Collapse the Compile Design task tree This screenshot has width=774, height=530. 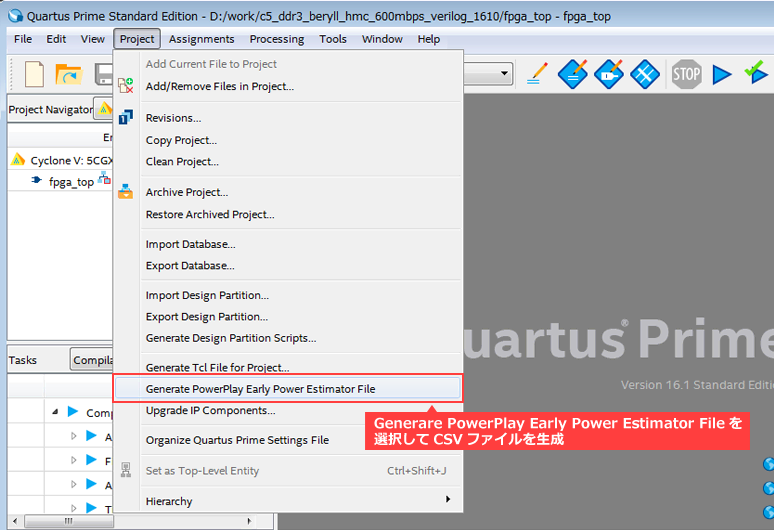[55, 411]
